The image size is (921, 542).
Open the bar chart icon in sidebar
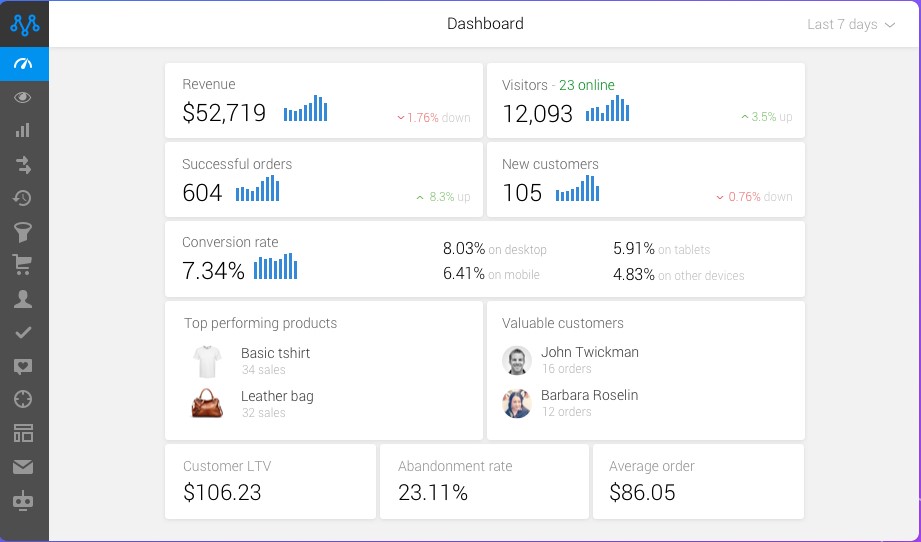24,131
